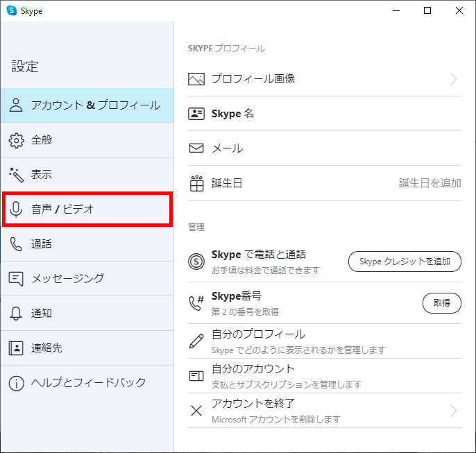Click the Skype logo in the title bar
The width and height of the screenshot is (476, 453).
click(12, 10)
